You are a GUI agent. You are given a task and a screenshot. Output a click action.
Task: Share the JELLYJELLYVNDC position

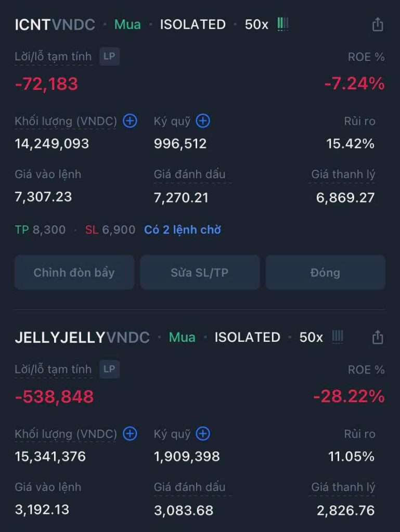(378, 337)
